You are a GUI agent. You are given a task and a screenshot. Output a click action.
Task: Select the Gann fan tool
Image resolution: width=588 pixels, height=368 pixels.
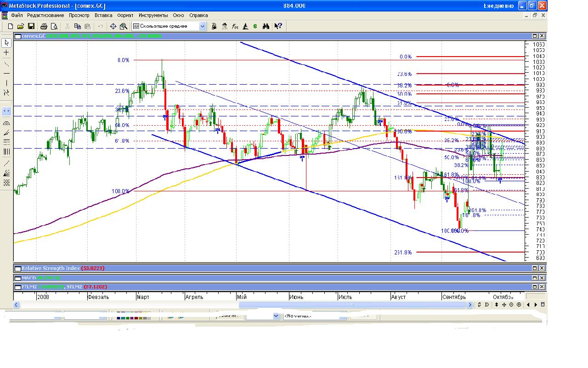click(x=6, y=173)
